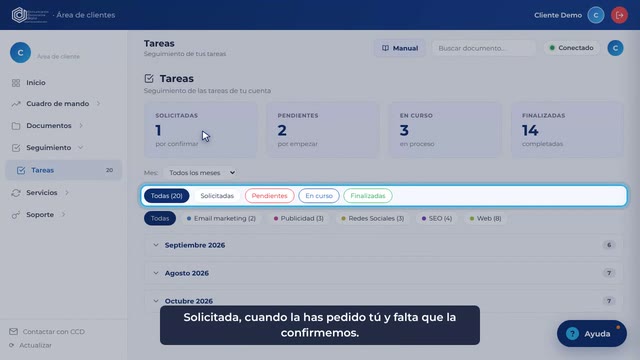Open Inicio from the sidebar
The height and width of the screenshot is (360, 640).
(36, 83)
